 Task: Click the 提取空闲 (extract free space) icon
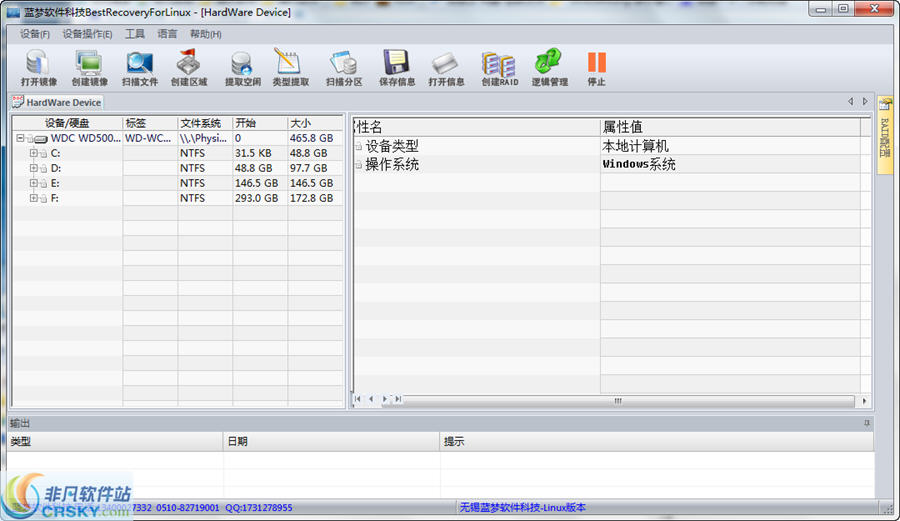[242, 68]
